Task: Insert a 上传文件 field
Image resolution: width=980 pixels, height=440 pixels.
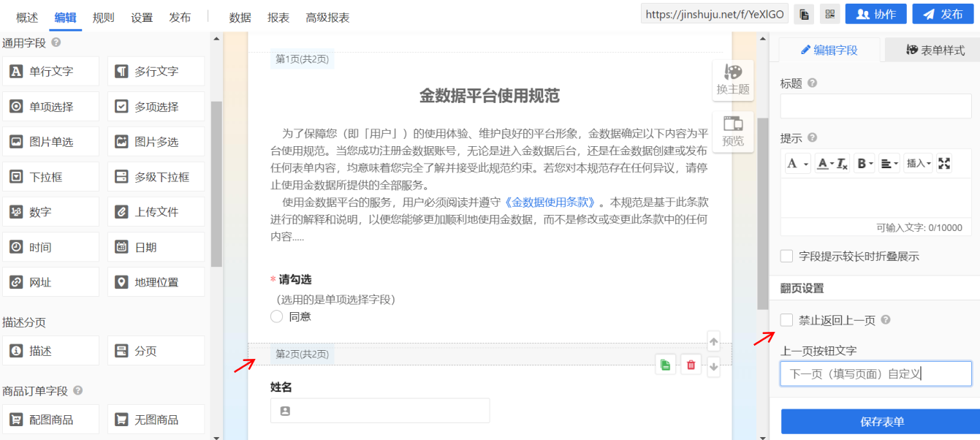Action: tap(156, 212)
